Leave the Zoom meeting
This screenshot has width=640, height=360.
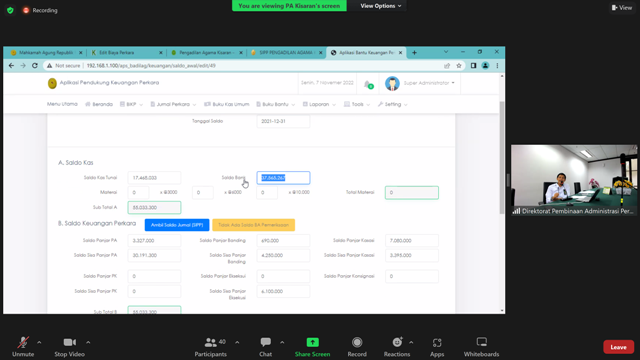tap(618, 347)
